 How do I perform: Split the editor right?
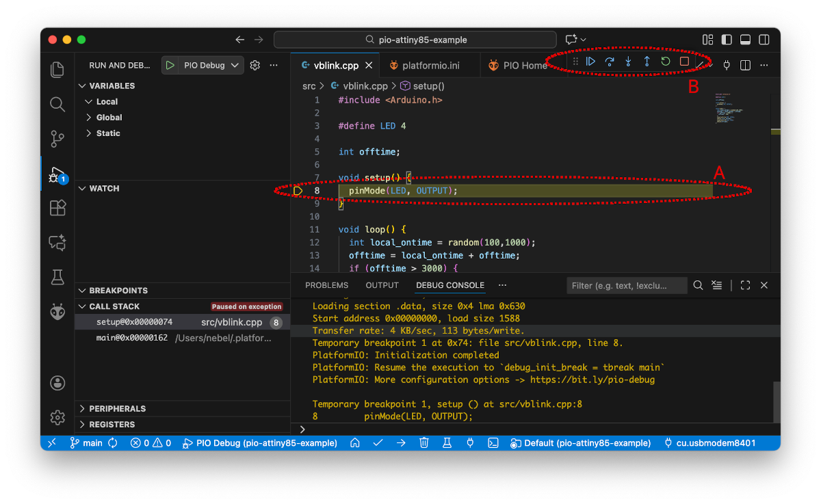[x=746, y=65]
